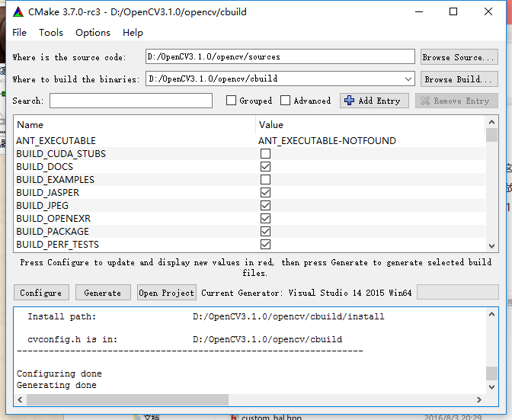Screen dimensions: 512x420
Task: Click the output log vertical scrollbar thumb
Action: (491, 374)
